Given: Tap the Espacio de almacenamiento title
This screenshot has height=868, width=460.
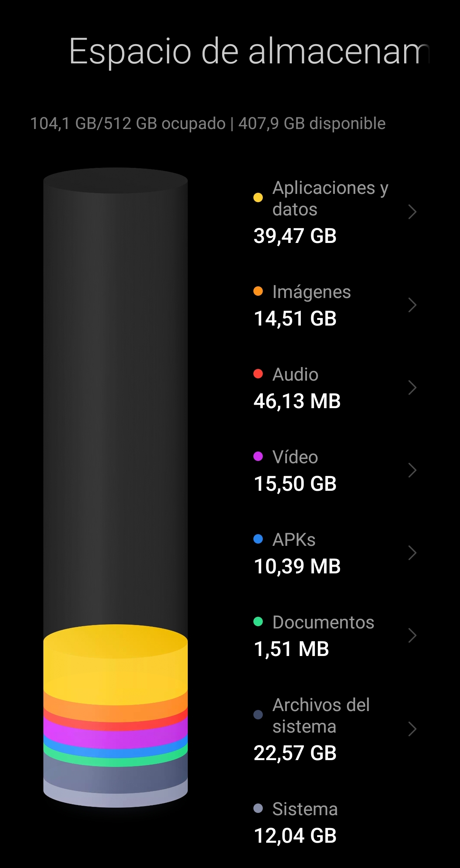Looking at the screenshot, I should point(249,51).
